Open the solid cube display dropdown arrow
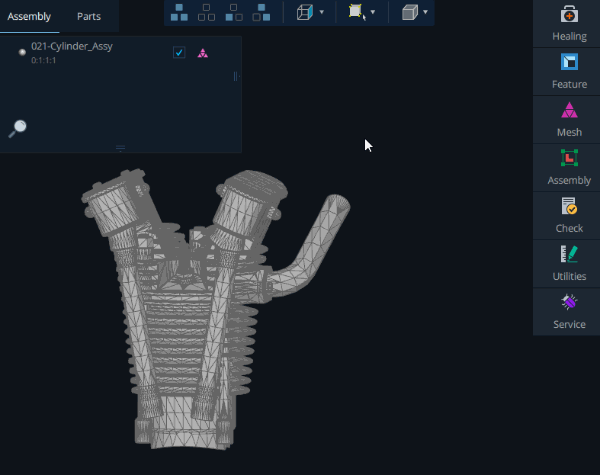 (x=426, y=12)
